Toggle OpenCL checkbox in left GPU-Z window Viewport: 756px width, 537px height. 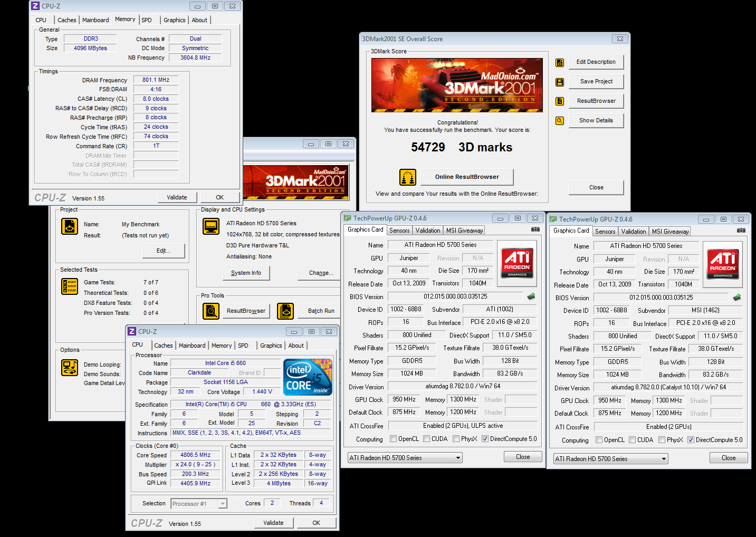393,439
